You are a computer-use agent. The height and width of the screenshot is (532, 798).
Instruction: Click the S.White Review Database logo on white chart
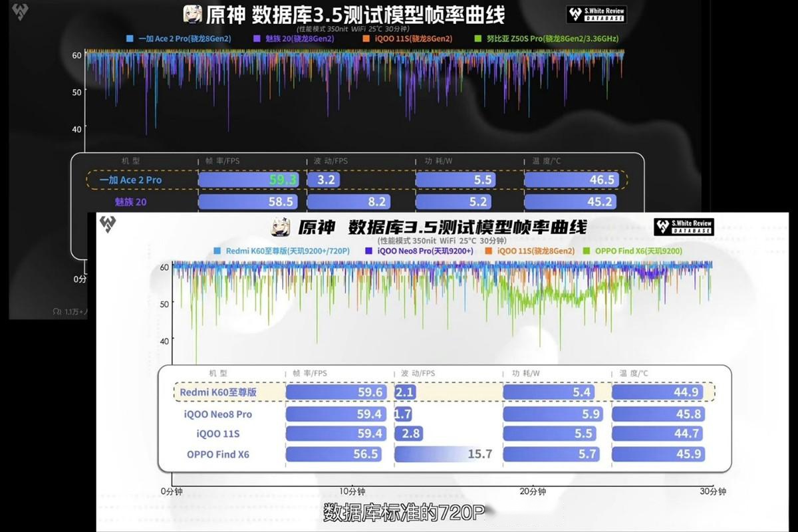(684, 227)
